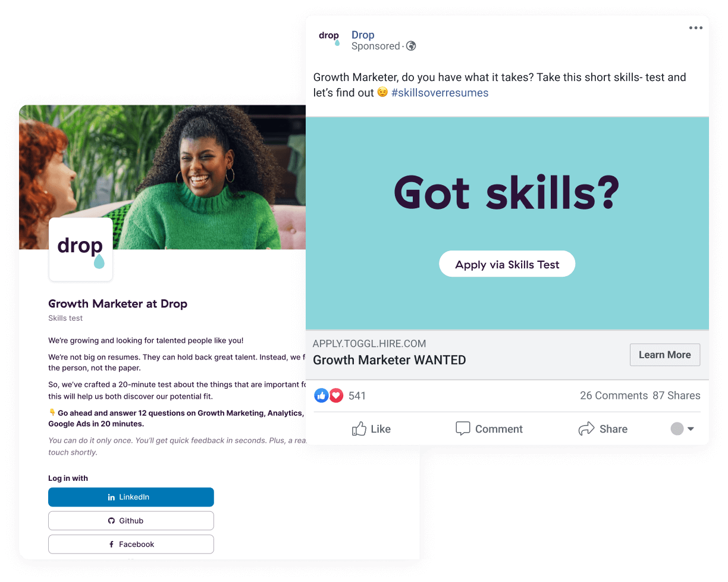This screenshot has width=728, height=582.
Task: Expand the profile selector dropdown arrow
Action: 691,429
